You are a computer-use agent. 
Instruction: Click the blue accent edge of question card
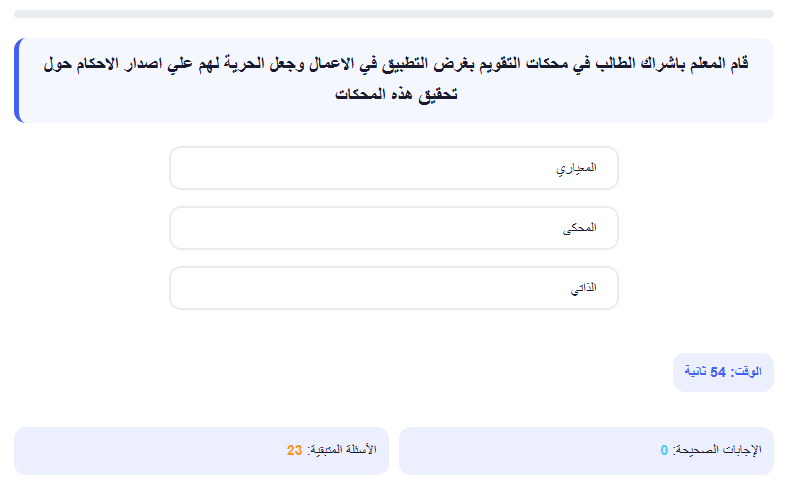coord(18,81)
